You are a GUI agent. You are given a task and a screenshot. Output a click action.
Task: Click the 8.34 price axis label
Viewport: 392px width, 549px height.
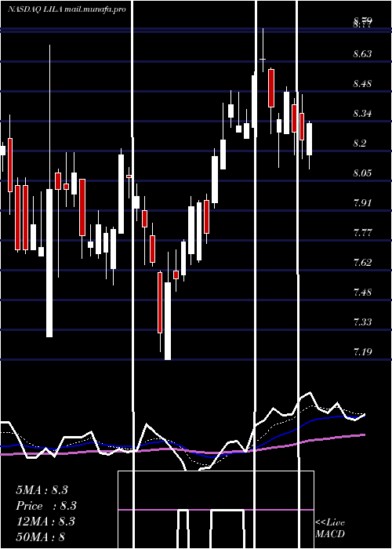click(x=362, y=114)
